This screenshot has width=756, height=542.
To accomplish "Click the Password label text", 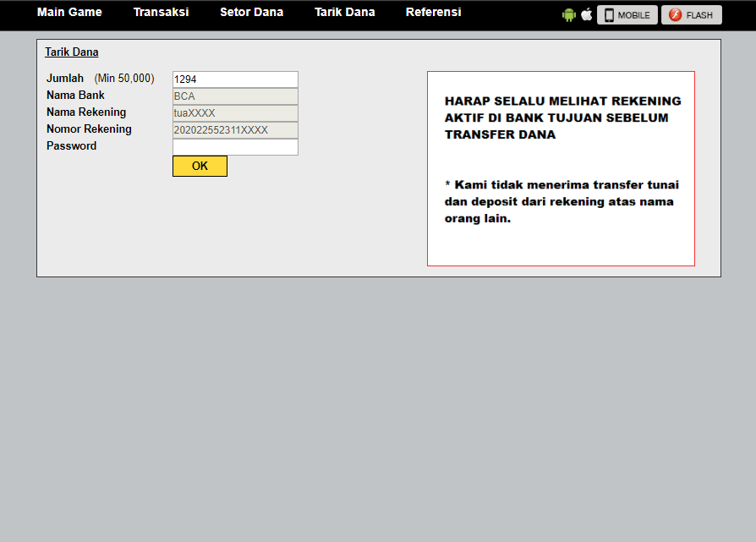I will pos(71,145).
